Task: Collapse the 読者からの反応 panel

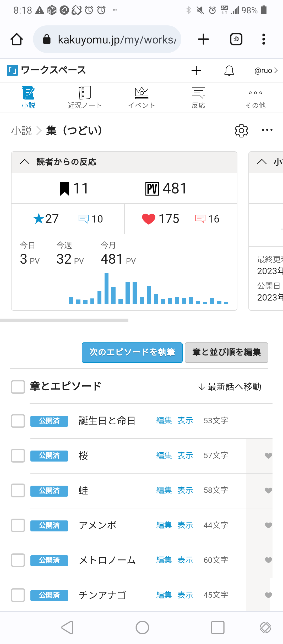Action: [x=25, y=162]
